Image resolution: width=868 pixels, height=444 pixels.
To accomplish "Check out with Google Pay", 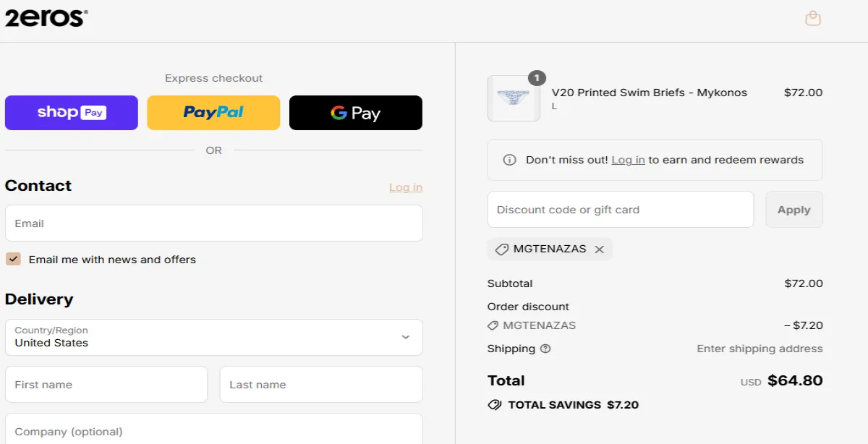I will click(x=355, y=113).
